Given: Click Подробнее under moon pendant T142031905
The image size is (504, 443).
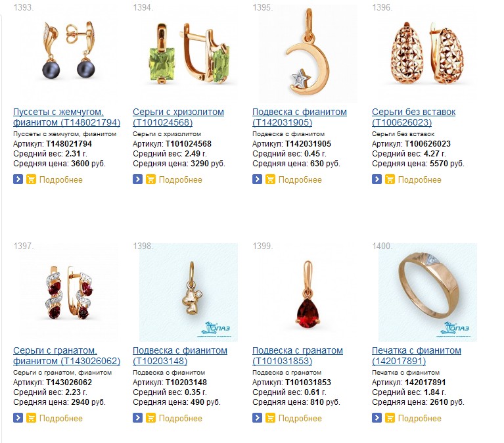Looking at the screenshot, I should coord(300,179).
